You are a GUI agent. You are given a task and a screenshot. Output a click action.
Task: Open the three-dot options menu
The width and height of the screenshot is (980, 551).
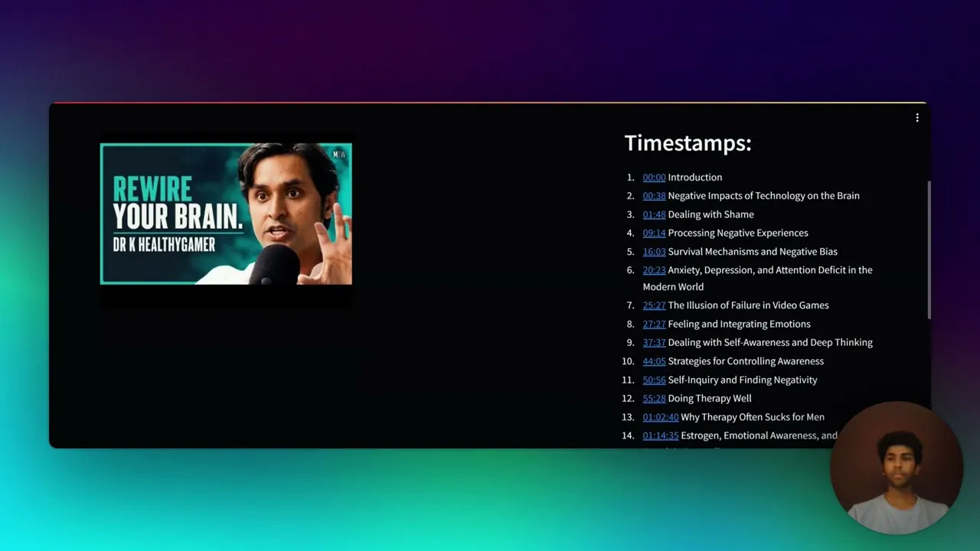coord(917,118)
